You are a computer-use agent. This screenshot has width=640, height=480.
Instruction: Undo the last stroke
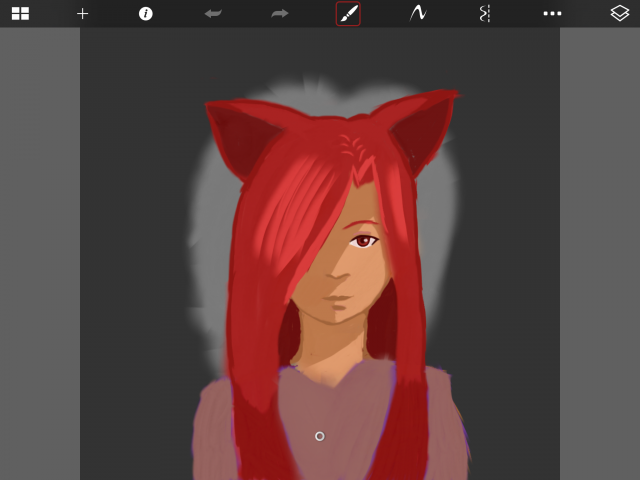pos(213,13)
